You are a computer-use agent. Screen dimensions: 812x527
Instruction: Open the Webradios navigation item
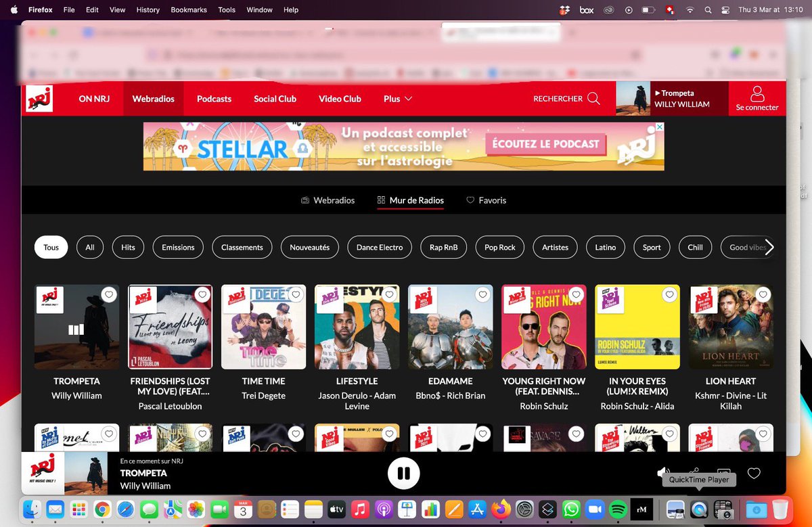coord(154,99)
